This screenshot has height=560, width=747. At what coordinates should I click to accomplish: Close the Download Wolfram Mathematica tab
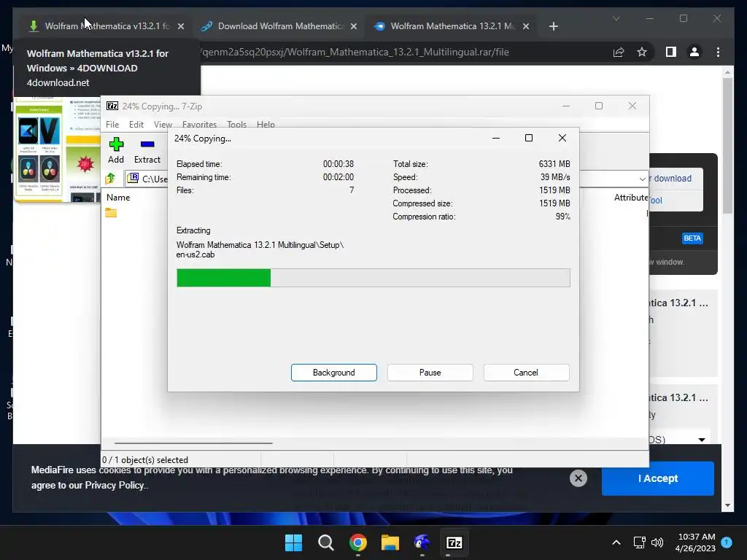(354, 26)
